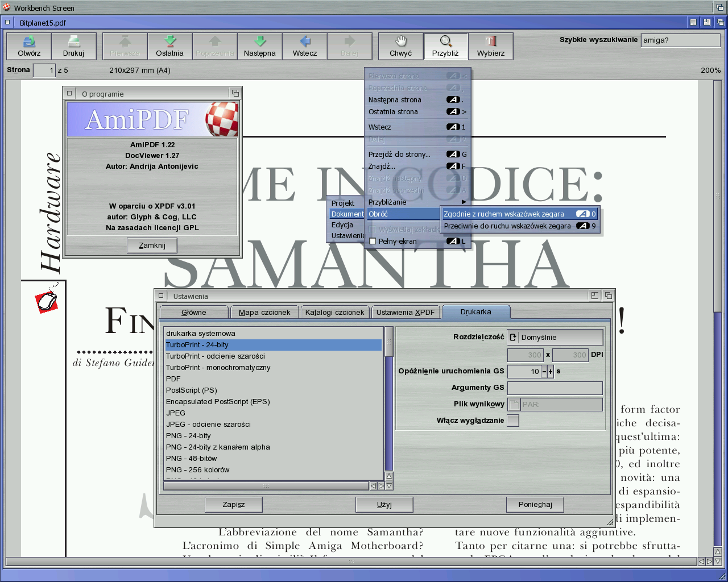
Task: Open file chooser for Plik wynikowy
Action: point(514,405)
